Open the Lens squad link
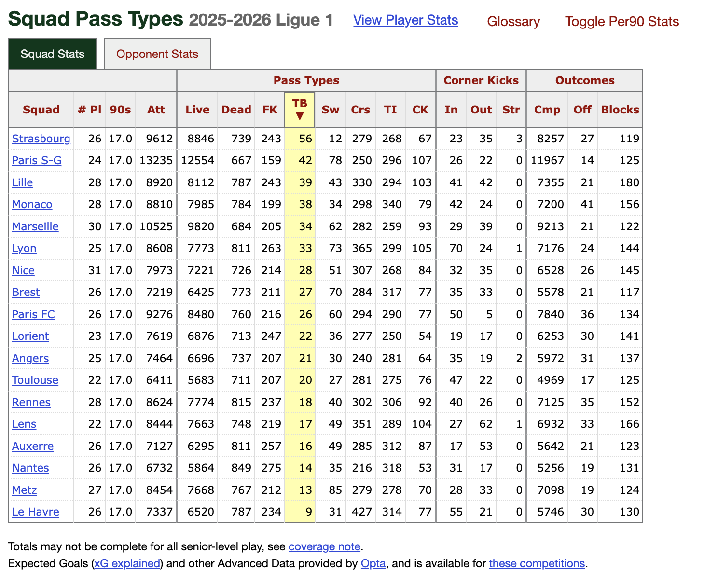The width and height of the screenshot is (718, 588). point(24,424)
